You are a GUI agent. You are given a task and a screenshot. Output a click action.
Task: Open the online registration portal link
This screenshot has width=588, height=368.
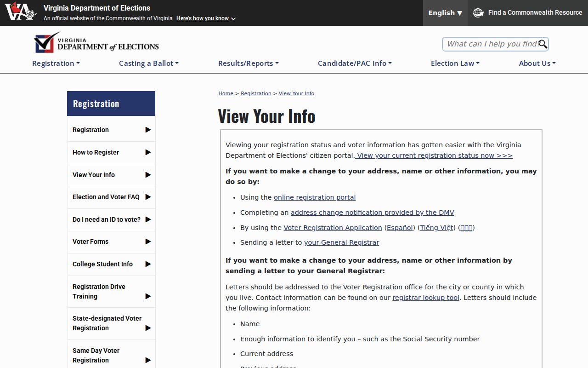click(x=315, y=197)
